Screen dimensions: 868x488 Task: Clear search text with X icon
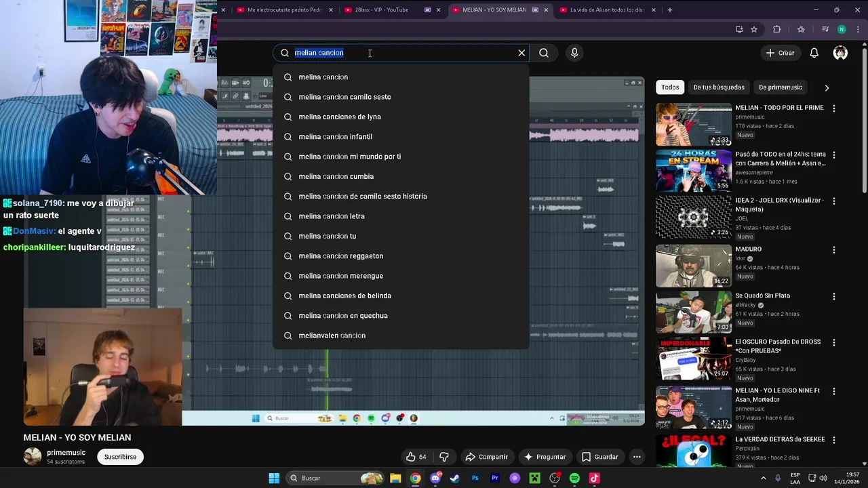[521, 53]
